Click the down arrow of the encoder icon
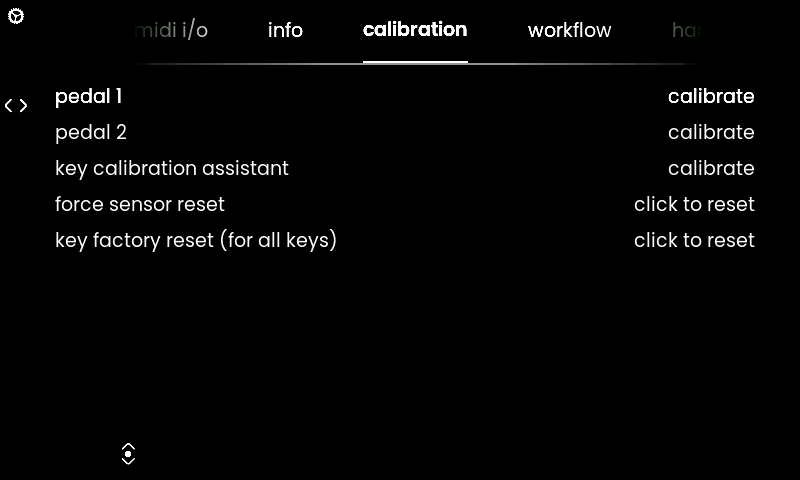The width and height of the screenshot is (800, 480). [x=128, y=462]
